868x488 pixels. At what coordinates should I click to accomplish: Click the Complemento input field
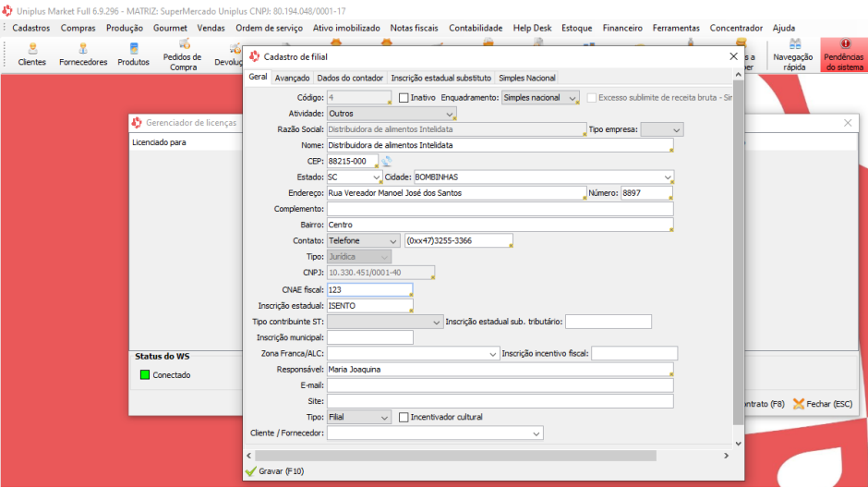tap(500, 210)
